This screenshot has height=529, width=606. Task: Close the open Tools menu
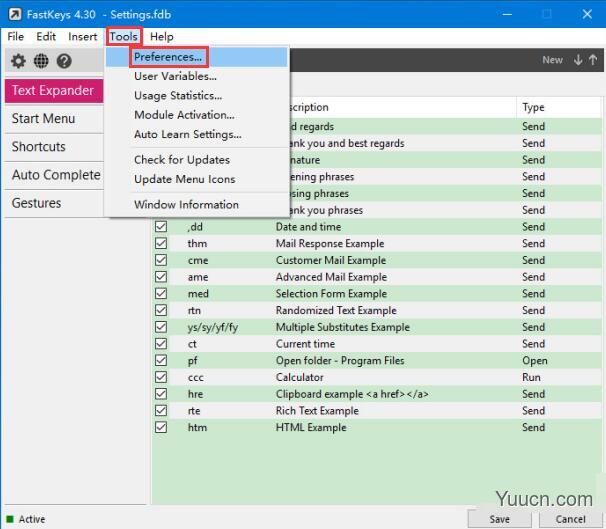pos(124,37)
